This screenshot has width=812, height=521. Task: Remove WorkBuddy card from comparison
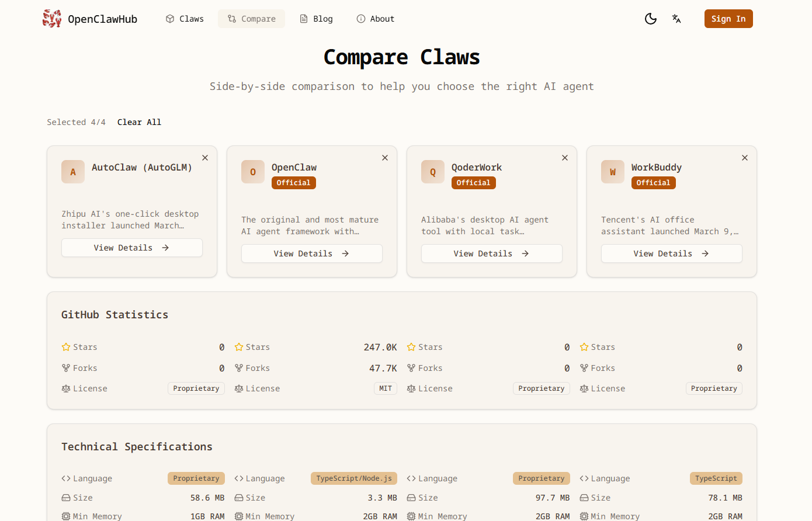click(x=745, y=158)
